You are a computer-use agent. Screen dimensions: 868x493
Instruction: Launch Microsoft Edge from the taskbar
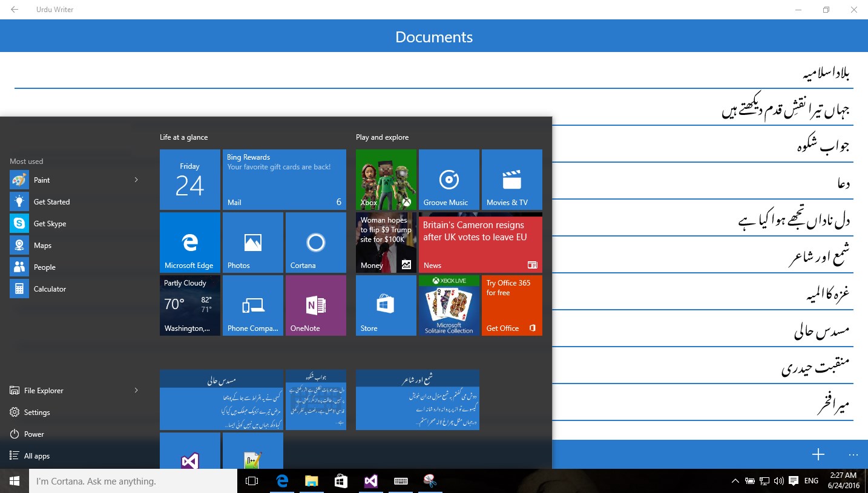(282, 481)
